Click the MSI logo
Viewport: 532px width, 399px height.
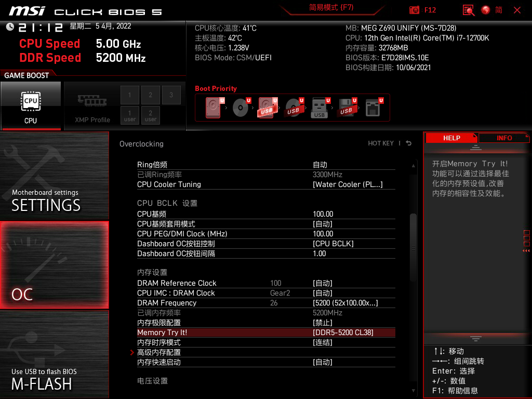[27, 11]
